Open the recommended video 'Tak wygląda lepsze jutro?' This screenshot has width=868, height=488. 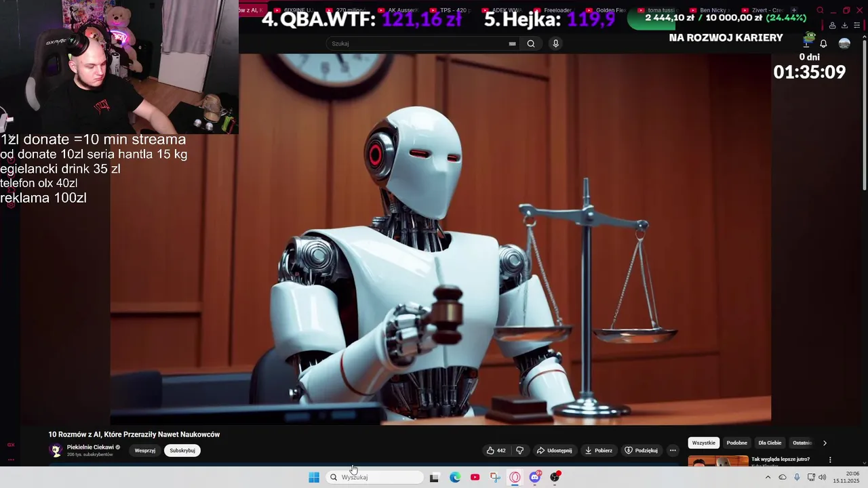pyautogui.click(x=780, y=459)
